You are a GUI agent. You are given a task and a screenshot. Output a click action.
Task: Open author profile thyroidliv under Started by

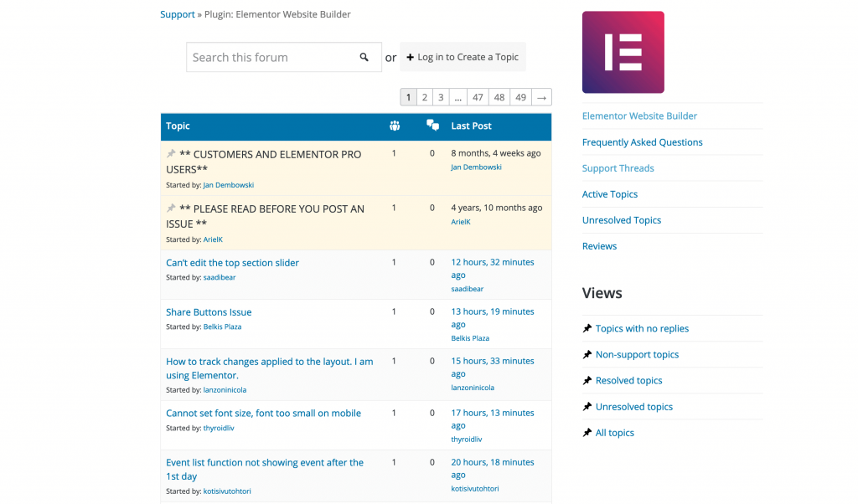pos(219,428)
